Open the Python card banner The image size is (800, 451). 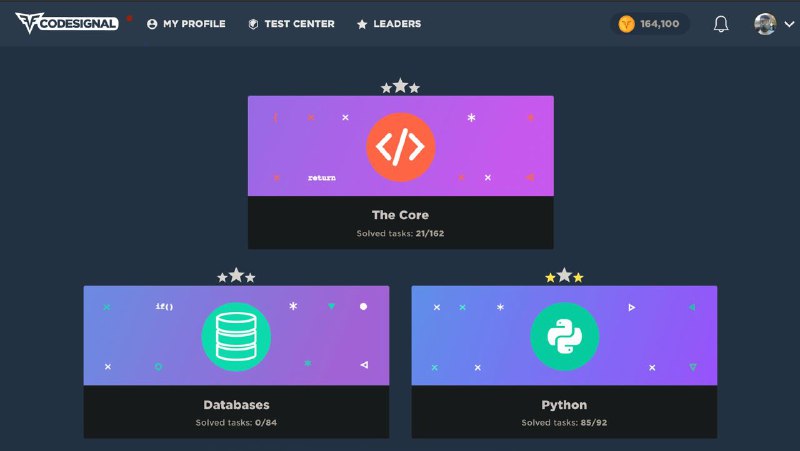pos(564,336)
